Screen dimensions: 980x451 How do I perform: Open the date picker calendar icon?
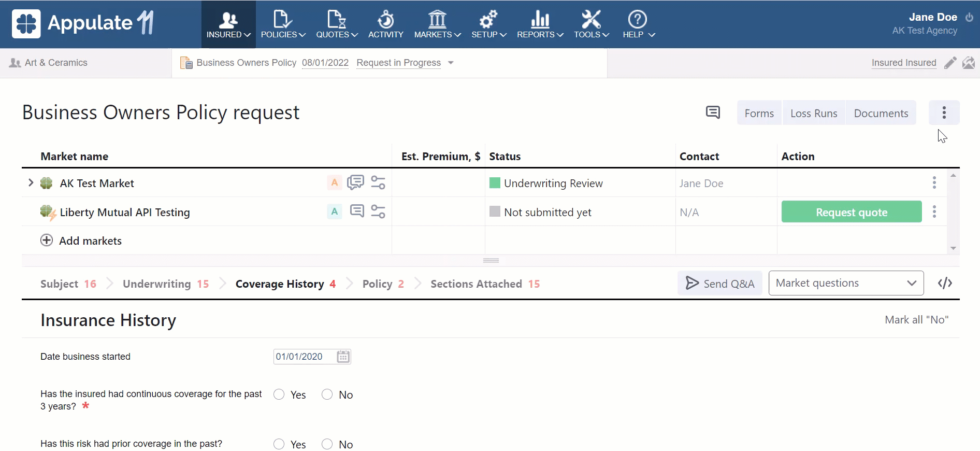[x=343, y=357]
